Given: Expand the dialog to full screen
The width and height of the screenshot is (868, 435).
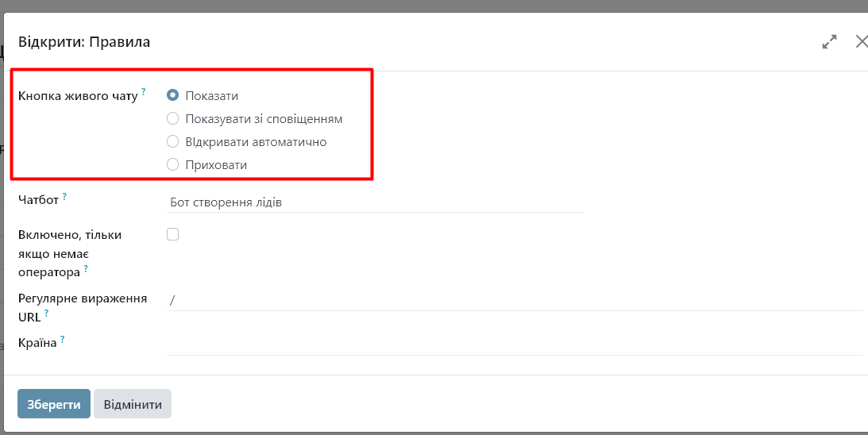Looking at the screenshot, I should [829, 42].
